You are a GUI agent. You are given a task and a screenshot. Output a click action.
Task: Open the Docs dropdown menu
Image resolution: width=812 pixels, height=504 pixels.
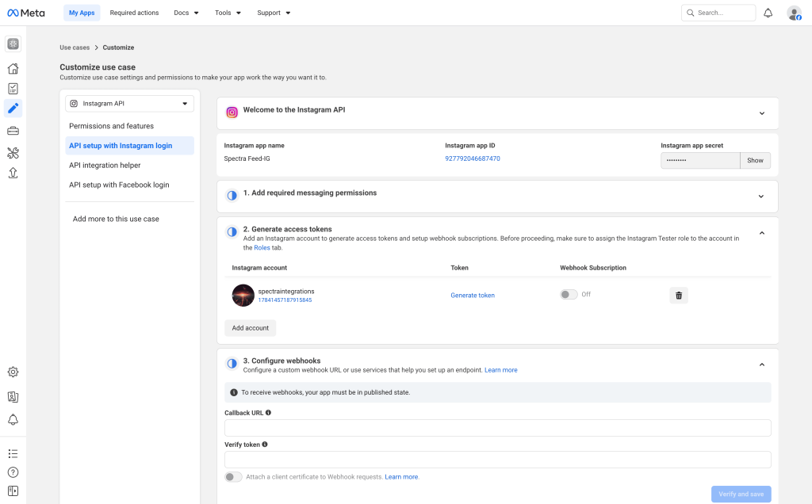[x=186, y=13]
